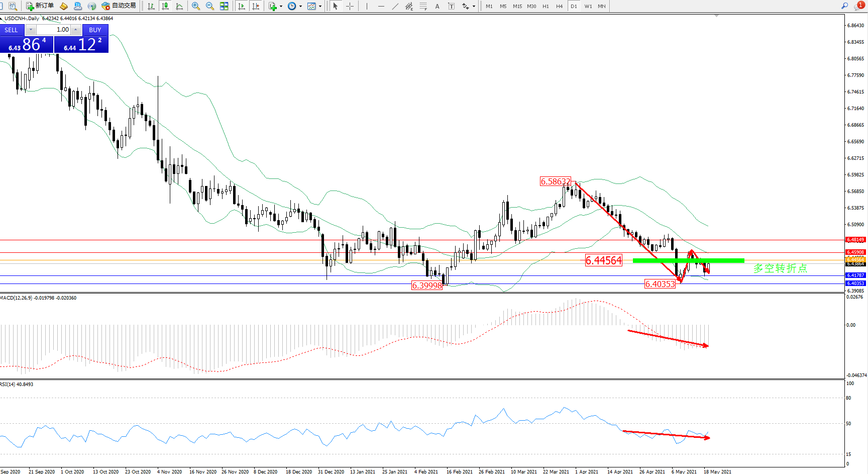Toggle the chart shift button
868x474 pixels.
[x=256, y=6]
